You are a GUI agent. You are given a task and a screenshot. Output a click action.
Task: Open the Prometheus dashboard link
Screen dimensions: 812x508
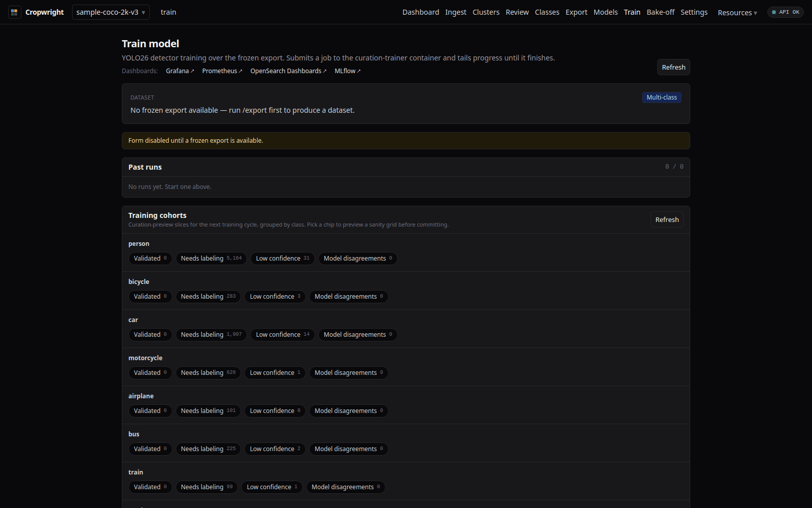(222, 71)
